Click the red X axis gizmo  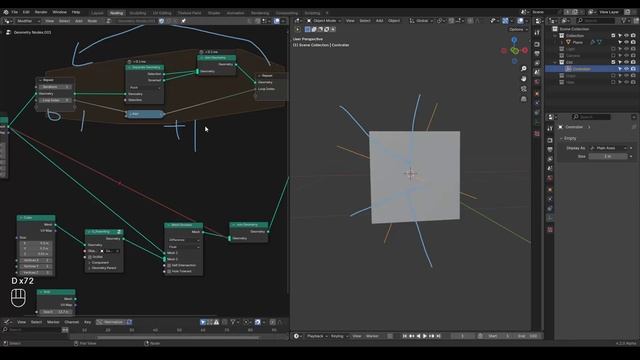click(x=525, y=51)
